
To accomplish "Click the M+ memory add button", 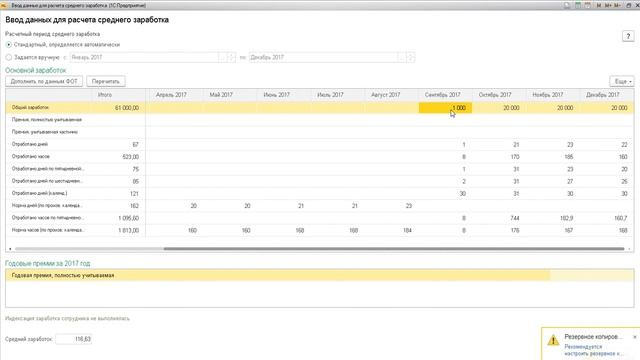I will pos(608,5).
